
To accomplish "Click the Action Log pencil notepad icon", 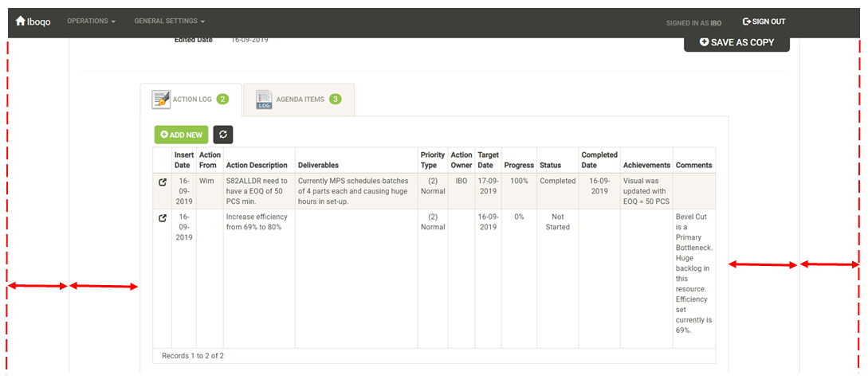I will point(160,100).
